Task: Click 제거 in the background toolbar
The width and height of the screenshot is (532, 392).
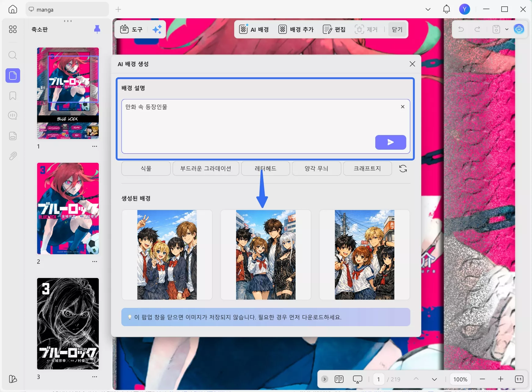Action: tap(366, 29)
